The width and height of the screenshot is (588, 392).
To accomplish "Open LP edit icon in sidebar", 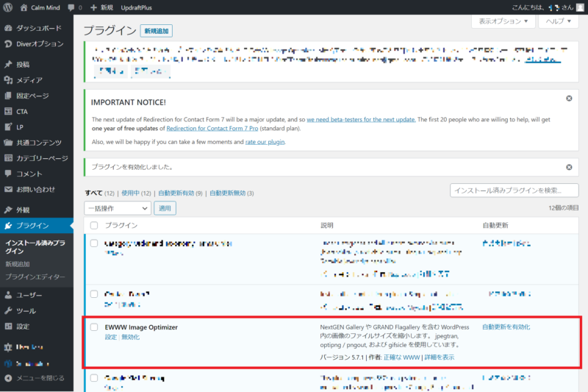I will pyautogui.click(x=8, y=127).
